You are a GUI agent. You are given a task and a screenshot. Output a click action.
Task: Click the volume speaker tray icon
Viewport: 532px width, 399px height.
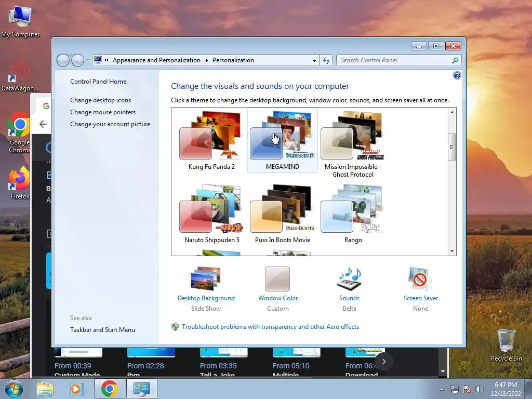pyautogui.click(x=480, y=389)
